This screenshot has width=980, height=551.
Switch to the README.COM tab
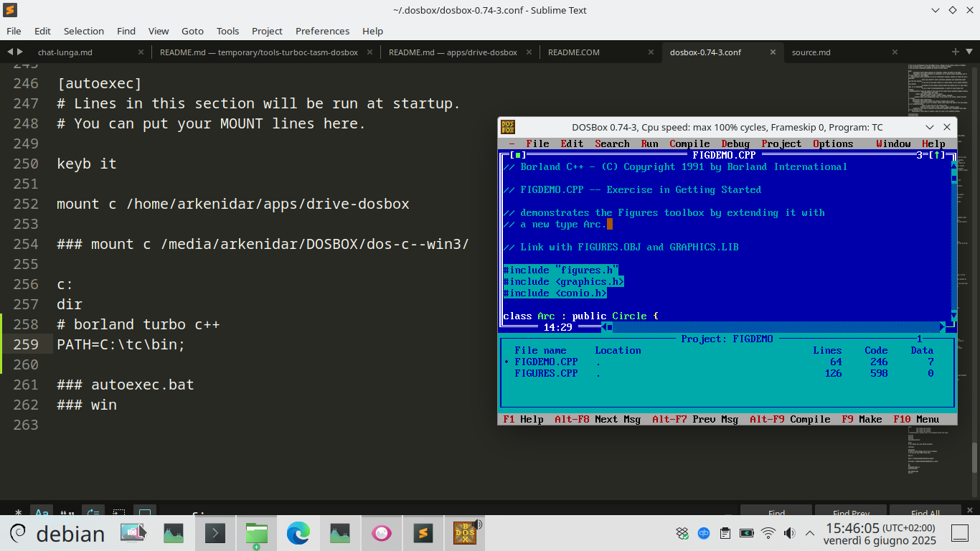(x=574, y=52)
